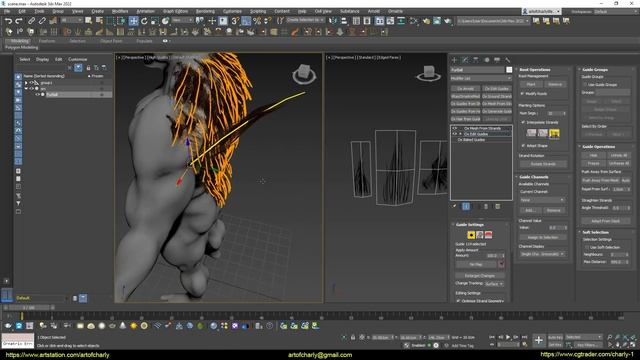Toggle the Modify Roots checkbox
Image resolution: width=640 pixels, height=360 pixels.
pos(522,93)
